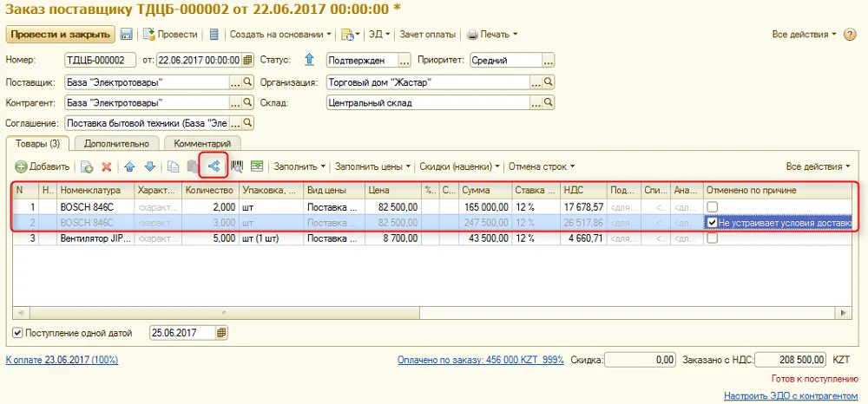Image resolution: width=868 pixels, height=404 pixels.
Task: Click the Заказано с НДС field 208 500,00
Action: [x=792, y=359]
